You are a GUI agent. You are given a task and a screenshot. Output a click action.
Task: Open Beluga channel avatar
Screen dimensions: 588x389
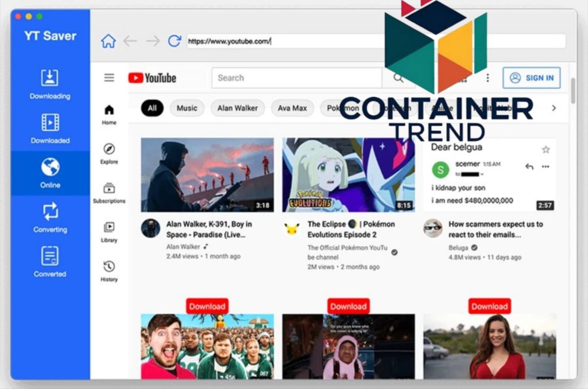tap(433, 228)
